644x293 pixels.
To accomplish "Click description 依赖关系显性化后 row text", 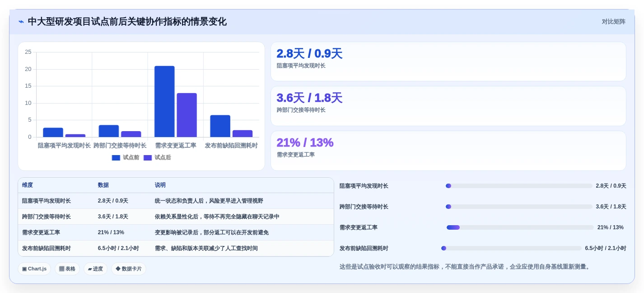I will click(217, 217).
